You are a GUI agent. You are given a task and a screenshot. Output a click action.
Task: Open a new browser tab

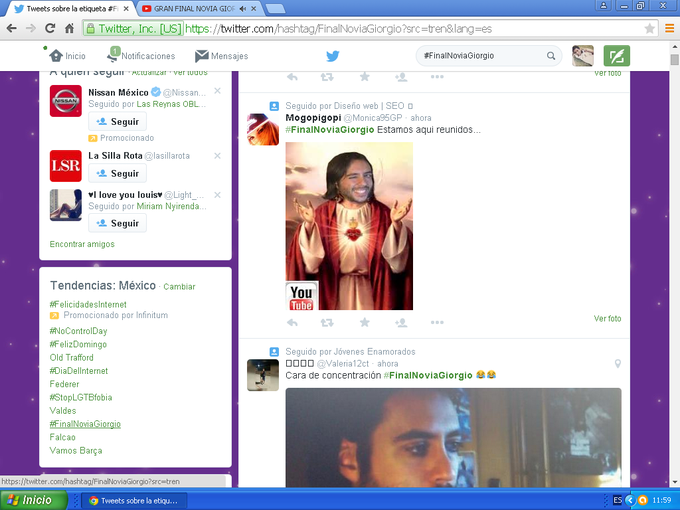[x=275, y=9]
